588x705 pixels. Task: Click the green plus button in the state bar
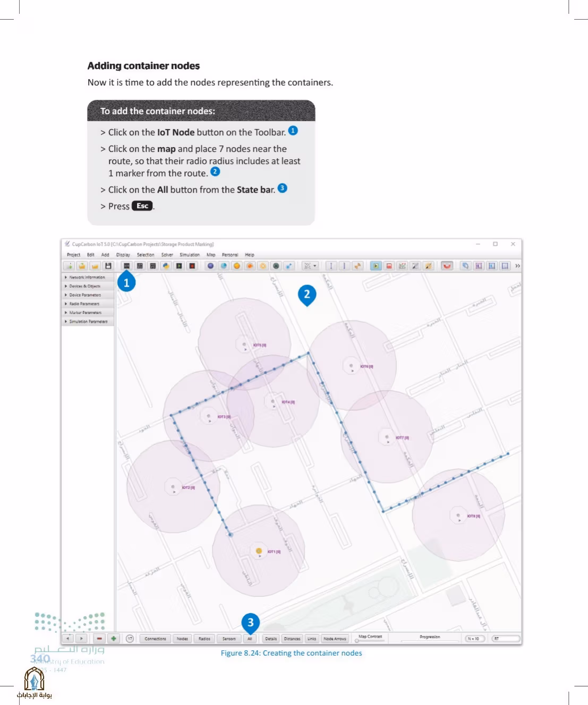tap(113, 639)
